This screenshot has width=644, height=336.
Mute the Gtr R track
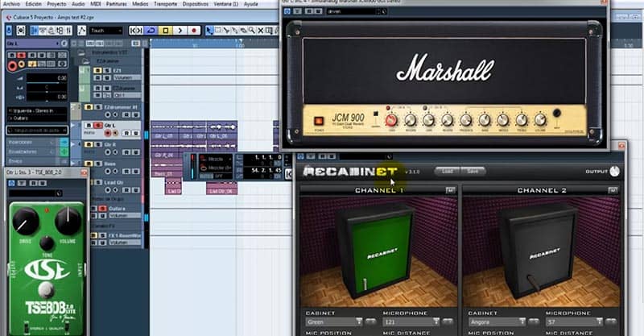pyautogui.click(x=89, y=144)
